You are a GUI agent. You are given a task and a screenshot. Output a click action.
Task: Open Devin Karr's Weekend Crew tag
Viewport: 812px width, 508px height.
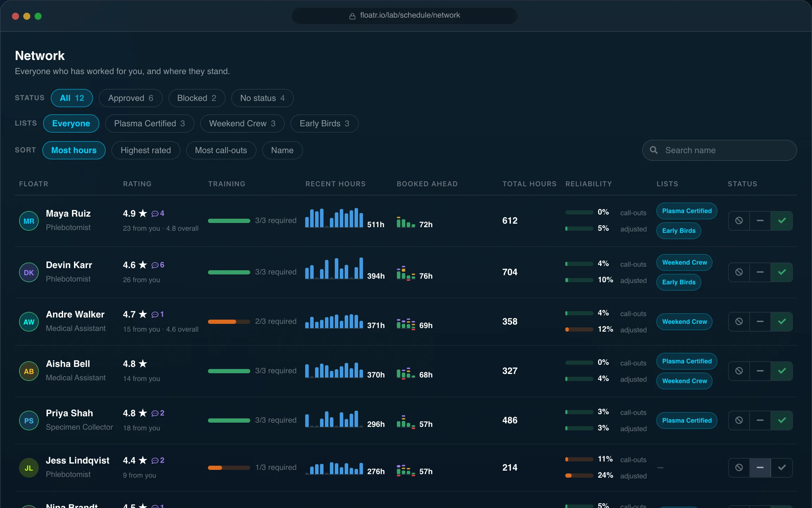tap(684, 262)
